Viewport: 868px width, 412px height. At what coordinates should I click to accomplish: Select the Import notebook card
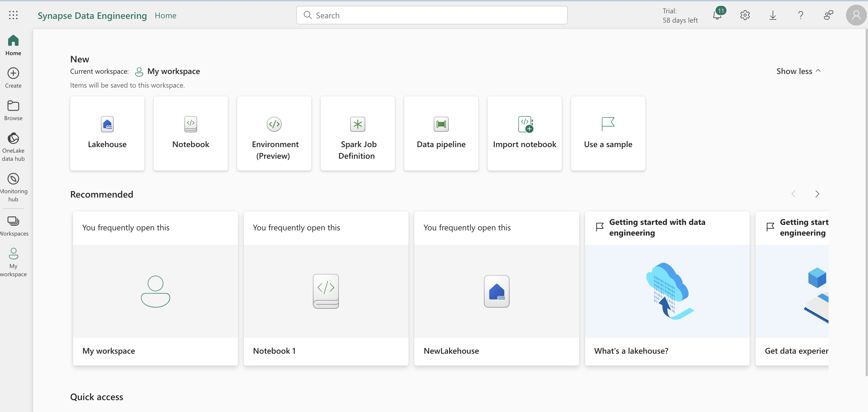pos(525,133)
